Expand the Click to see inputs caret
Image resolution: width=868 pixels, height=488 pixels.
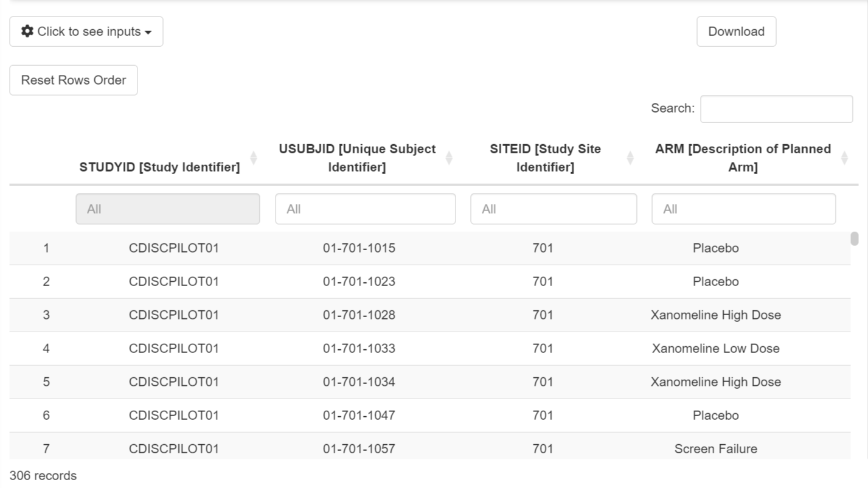click(x=148, y=32)
